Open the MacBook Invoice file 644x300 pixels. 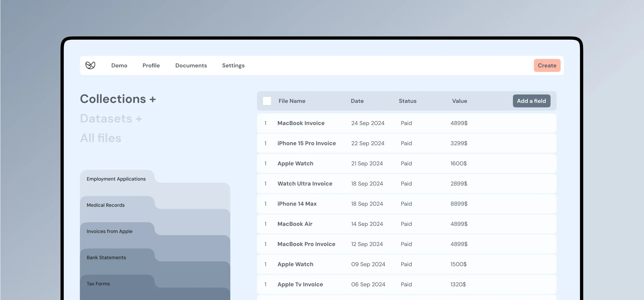coord(301,123)
